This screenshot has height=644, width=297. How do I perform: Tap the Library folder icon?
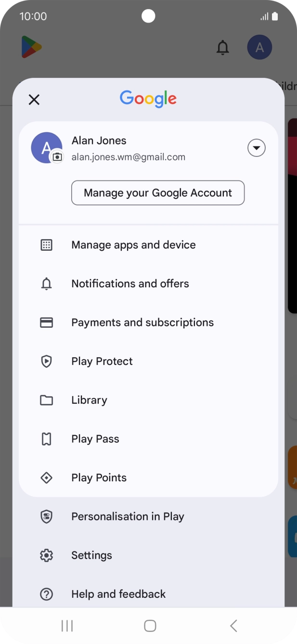[x=46, y=400]
